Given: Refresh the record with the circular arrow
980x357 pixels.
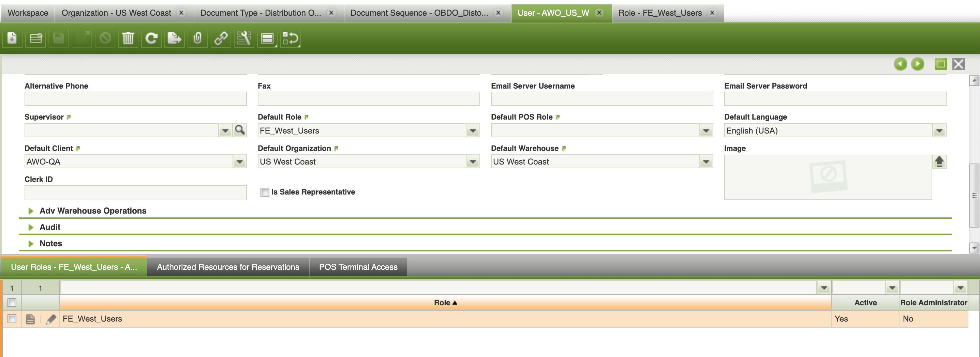Looking at the screenshot, I should tap(151, 38).
